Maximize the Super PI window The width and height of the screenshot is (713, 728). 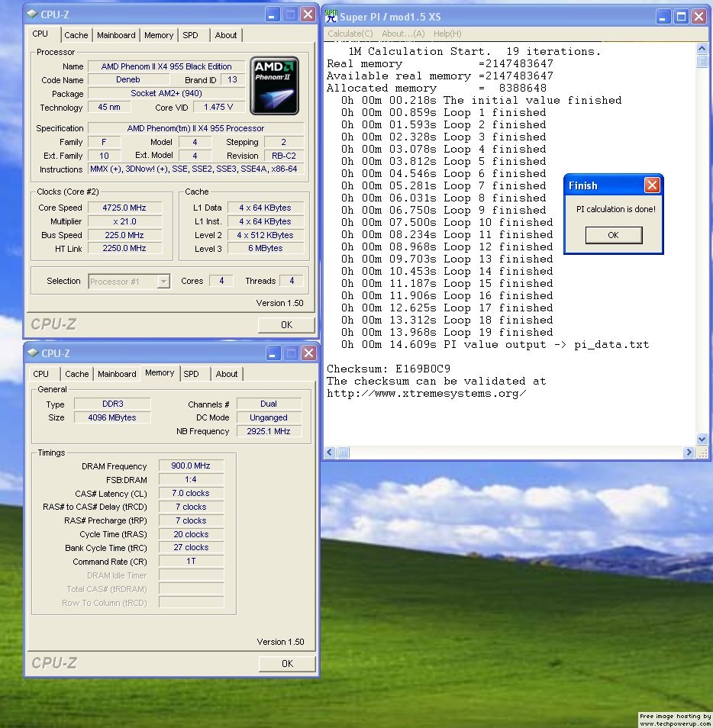pyautogui.click(x=681, y=17)
